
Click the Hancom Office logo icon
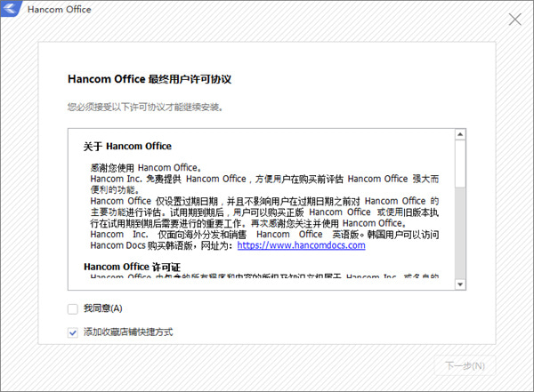11,8
